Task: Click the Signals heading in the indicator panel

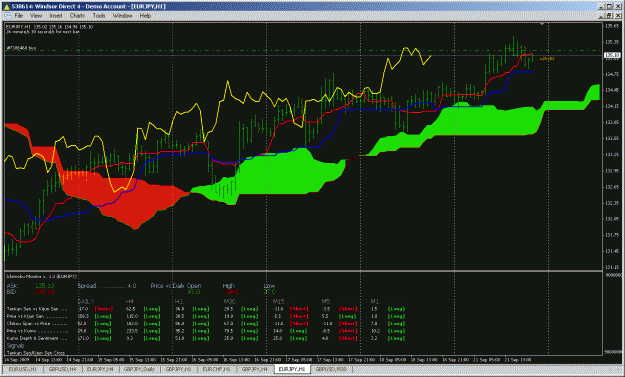Action: tap(15, 346)
